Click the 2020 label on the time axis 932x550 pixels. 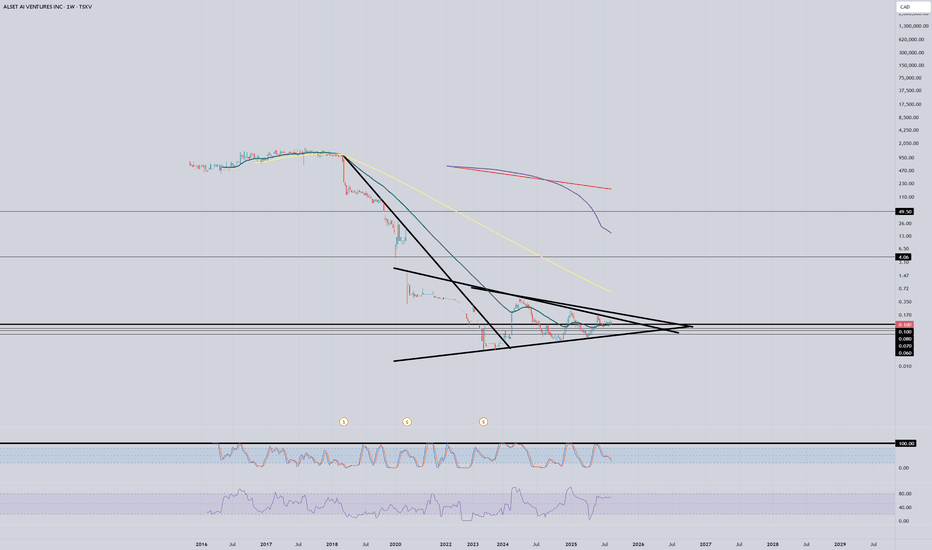pyautogui.click(x=395, y=544)
